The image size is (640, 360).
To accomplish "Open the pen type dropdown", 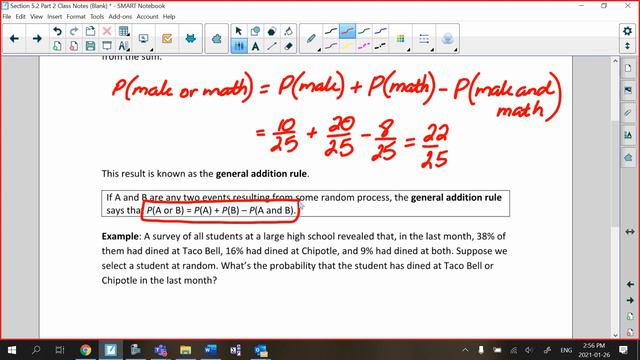I will 311,40.
